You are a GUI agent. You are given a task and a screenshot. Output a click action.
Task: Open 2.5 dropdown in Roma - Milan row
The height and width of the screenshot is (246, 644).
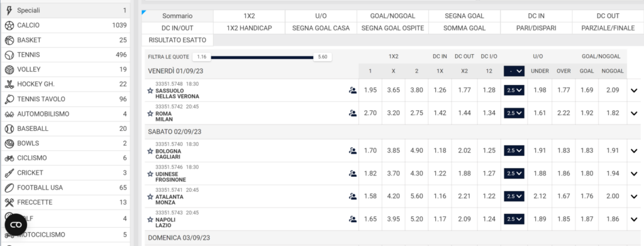514,113
